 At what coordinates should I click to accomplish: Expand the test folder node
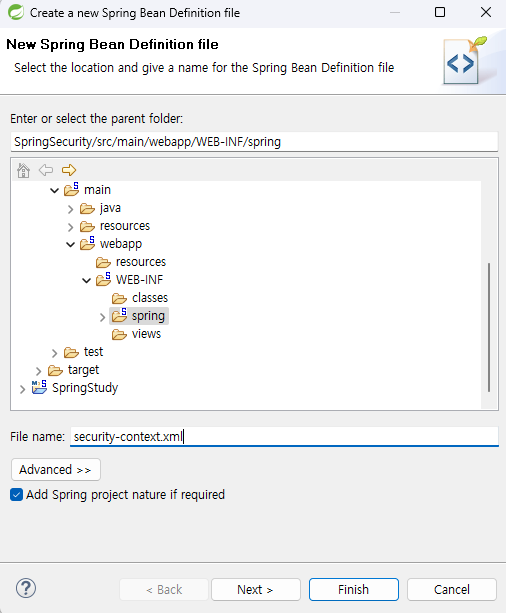[54, 353]
